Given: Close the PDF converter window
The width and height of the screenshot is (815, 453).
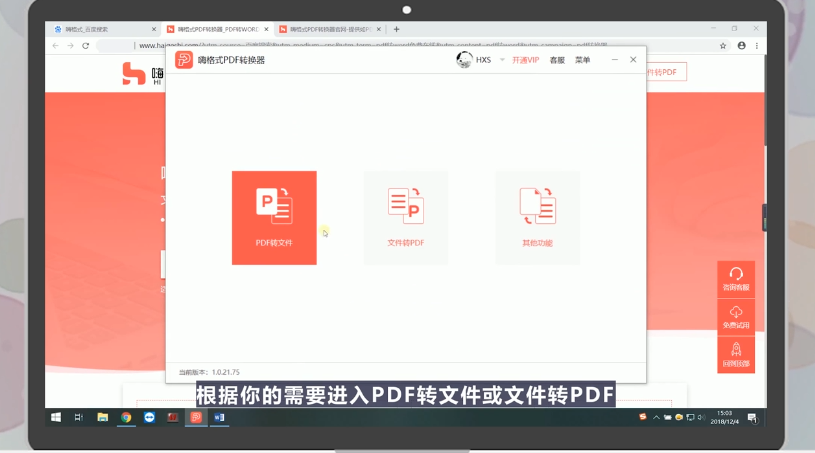Looking at the screenshot, I should pos(633,60).
